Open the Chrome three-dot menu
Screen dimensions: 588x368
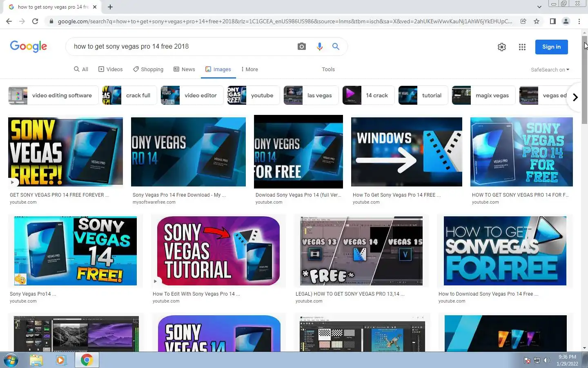point(579,21)
